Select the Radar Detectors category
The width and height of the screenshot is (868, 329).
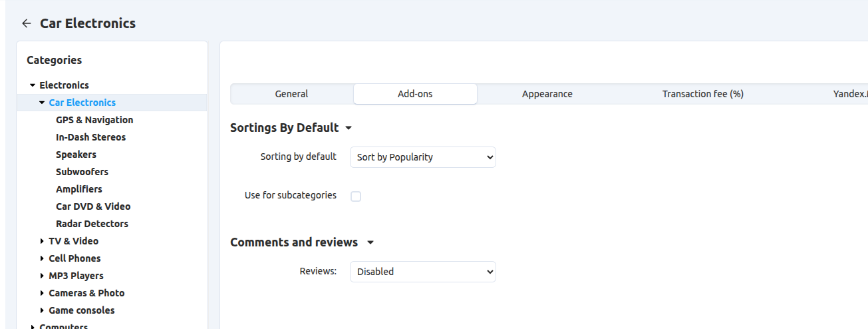[92, 224]
